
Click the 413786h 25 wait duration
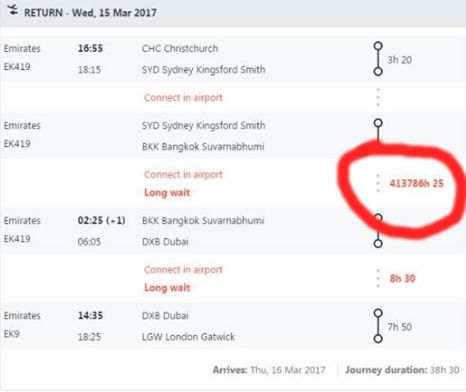(x=417, y=183)
